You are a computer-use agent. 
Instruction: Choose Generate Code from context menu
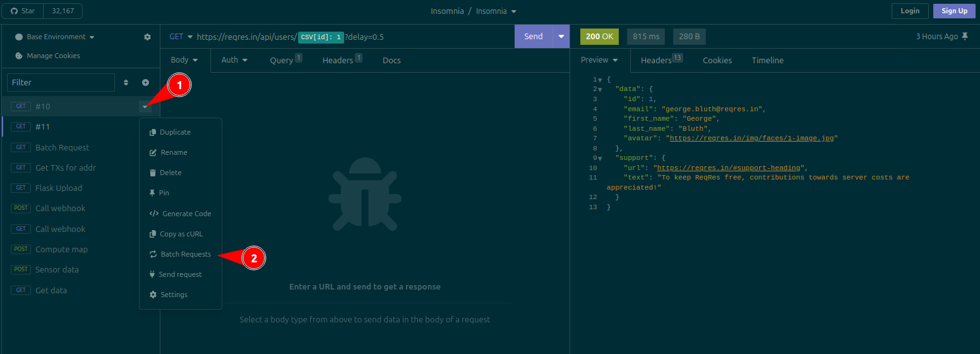pyautogui.click(x=181, y=214)
